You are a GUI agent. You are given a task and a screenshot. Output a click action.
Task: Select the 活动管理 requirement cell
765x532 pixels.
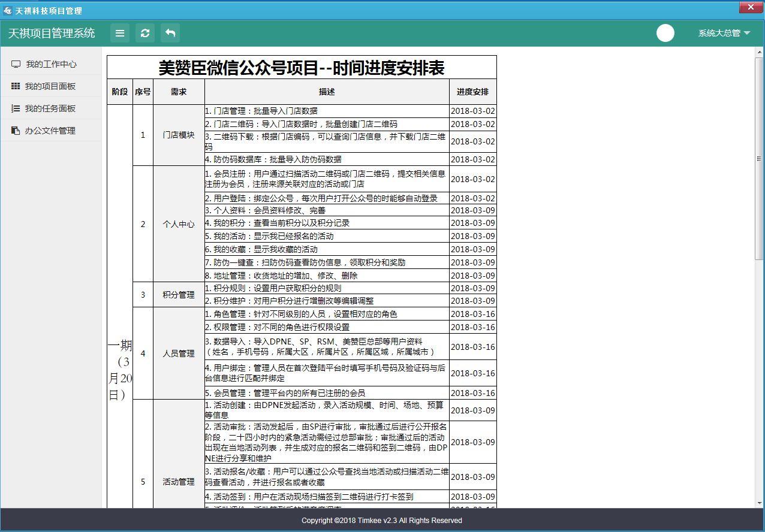point(178,481)
